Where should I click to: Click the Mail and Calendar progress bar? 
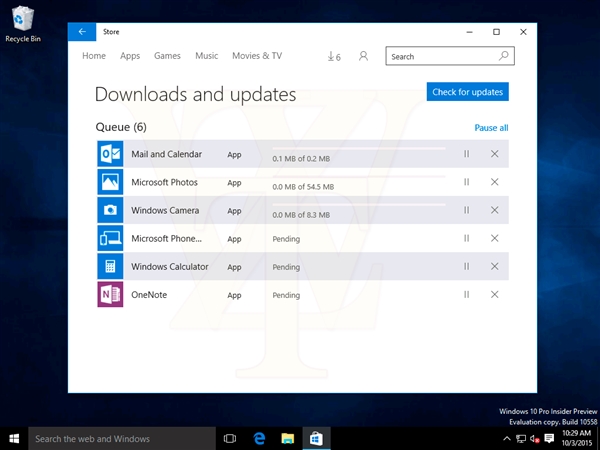point(358,149)
